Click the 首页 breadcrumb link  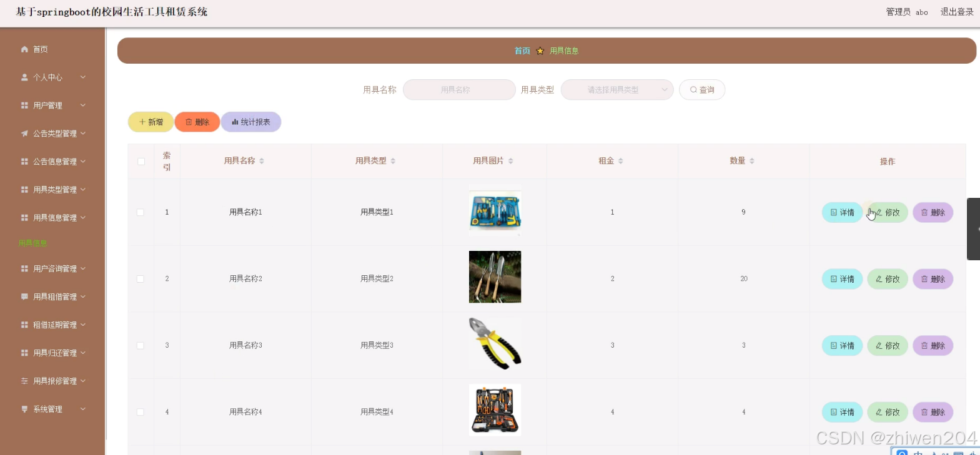(x=522, y=51)
